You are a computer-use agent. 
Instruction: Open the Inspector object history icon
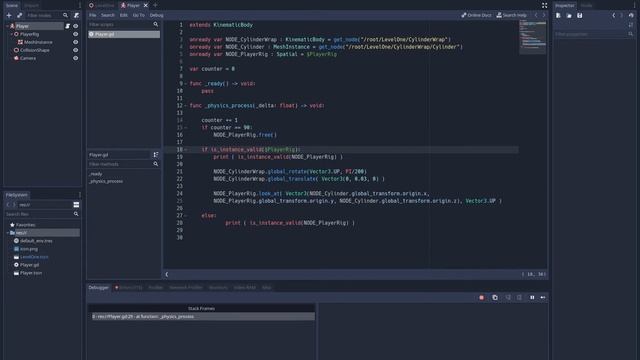click(x=631, y=15)
